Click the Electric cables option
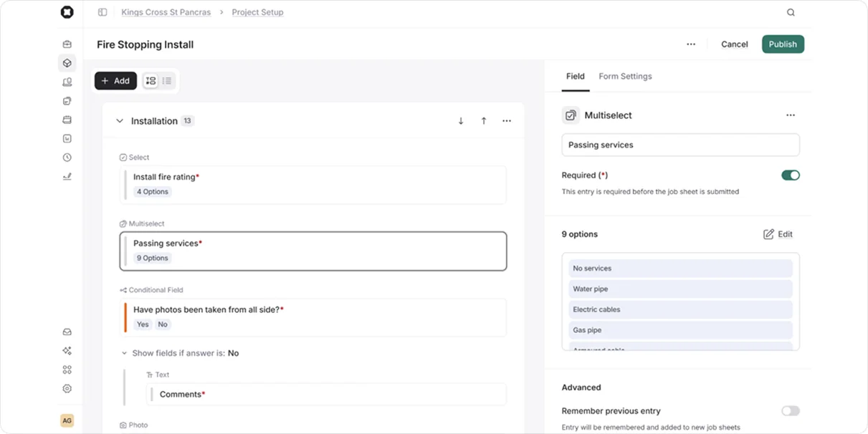 click(680, 309)
